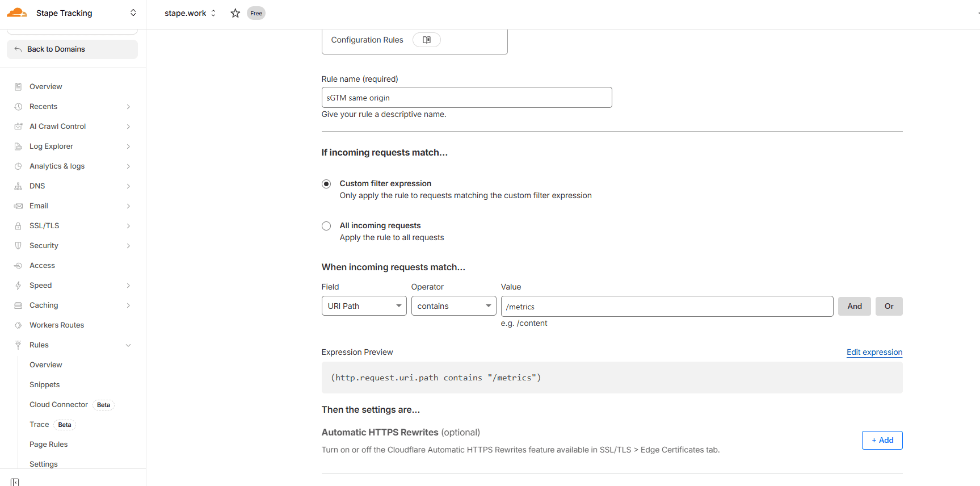Expand the Log Explorer chevron
This screenshot has height=486, width=980.
128,146
